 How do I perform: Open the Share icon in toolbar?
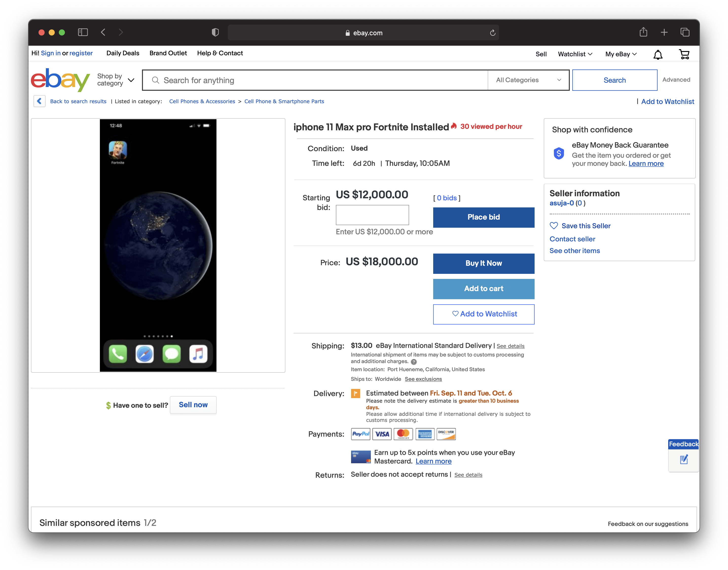(643, 32)
